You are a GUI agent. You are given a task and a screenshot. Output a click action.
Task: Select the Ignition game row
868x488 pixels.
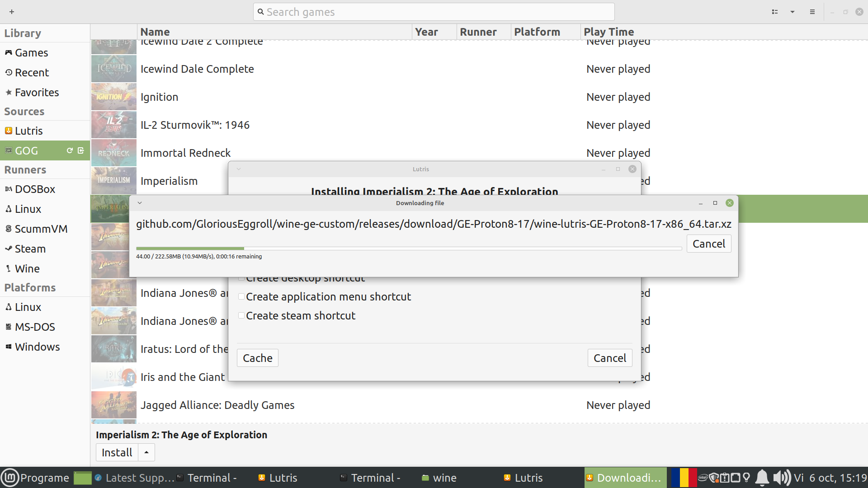[x=479, y=97]
